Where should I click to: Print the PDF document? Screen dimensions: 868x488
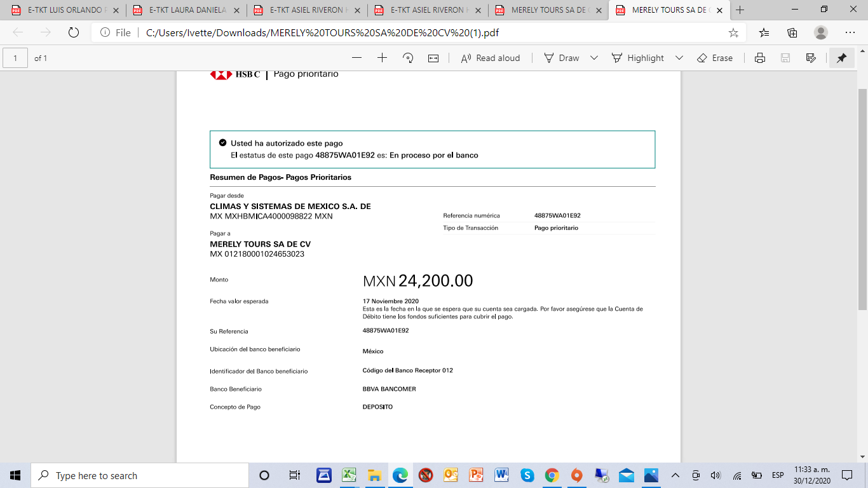[759, 58]
